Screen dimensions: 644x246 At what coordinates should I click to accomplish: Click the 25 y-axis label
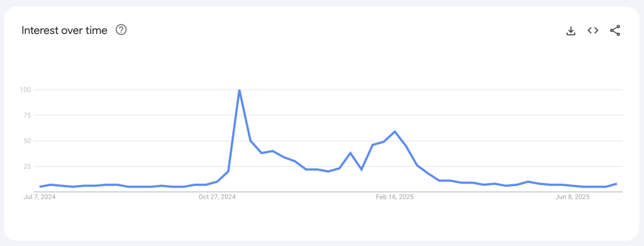pos(28,166)
